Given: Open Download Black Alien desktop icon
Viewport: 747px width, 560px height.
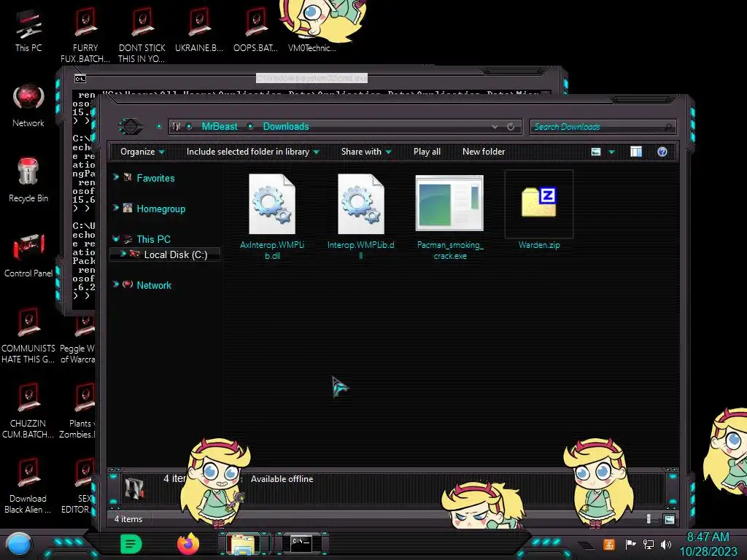Looking at the screenshot, I should coord(28,486).
